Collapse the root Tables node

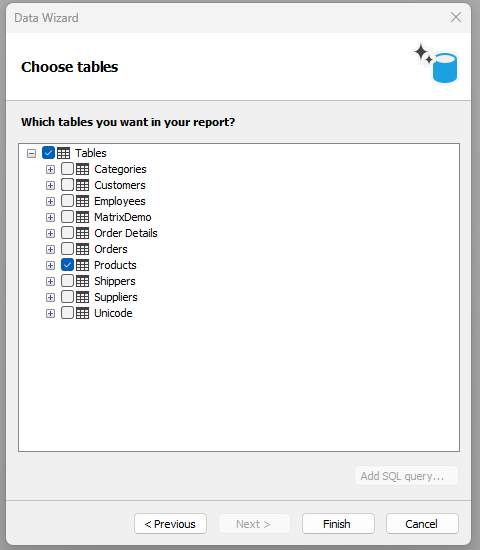pos(32,153)
